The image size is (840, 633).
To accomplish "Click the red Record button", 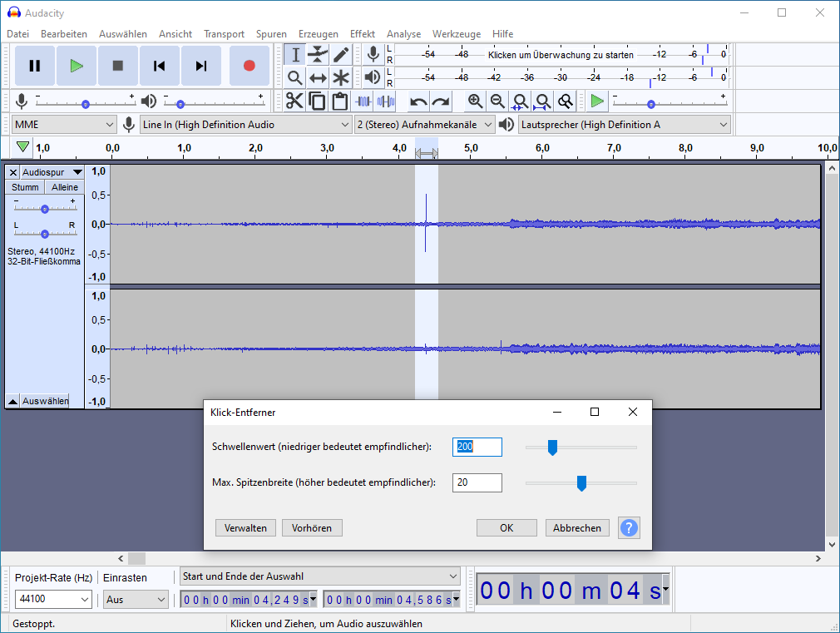I will (249, 66).
